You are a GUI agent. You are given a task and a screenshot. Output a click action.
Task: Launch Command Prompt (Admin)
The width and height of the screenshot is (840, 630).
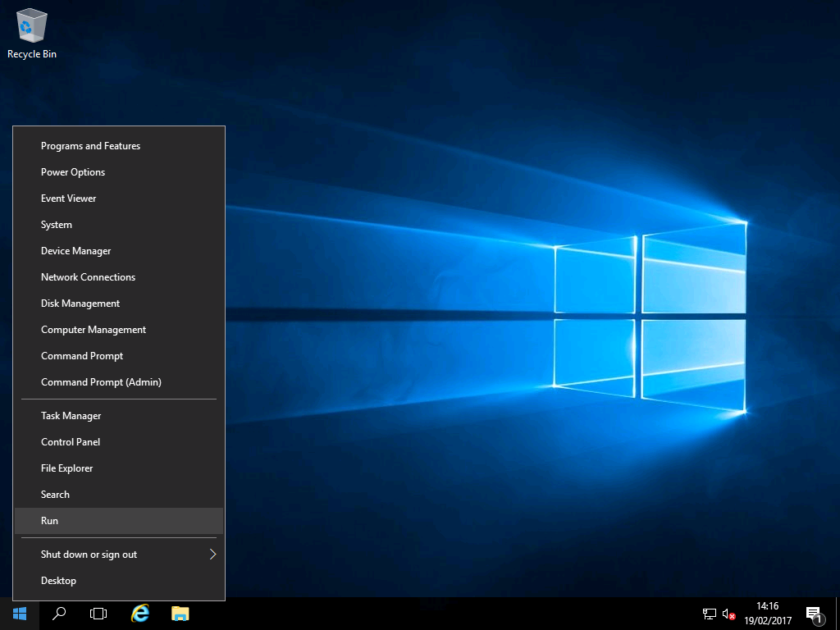[x=119, y=382]
